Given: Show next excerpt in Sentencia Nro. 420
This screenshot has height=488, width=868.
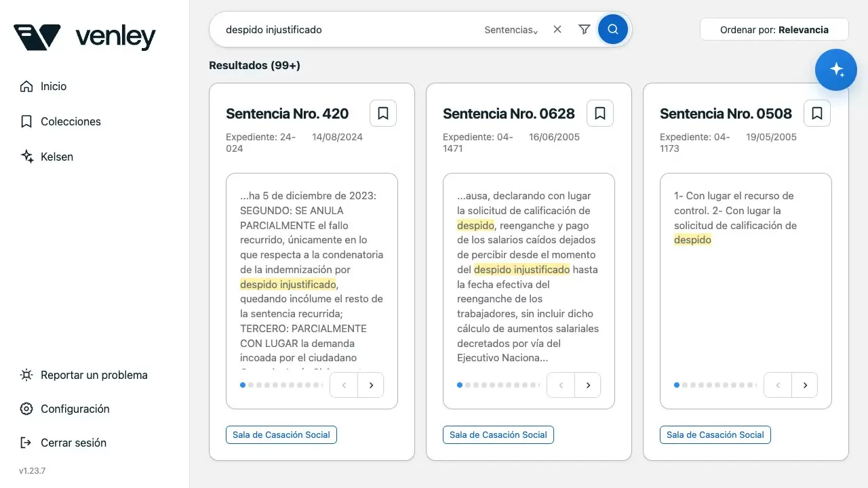Looking at the screenshot, I should [x=371, y=385].
